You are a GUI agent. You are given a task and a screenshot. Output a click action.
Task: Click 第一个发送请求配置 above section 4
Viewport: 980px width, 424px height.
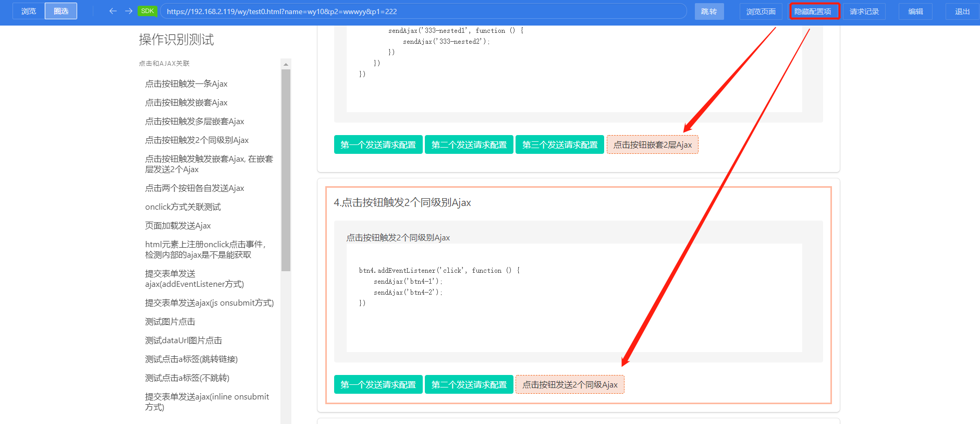(378, 144)
